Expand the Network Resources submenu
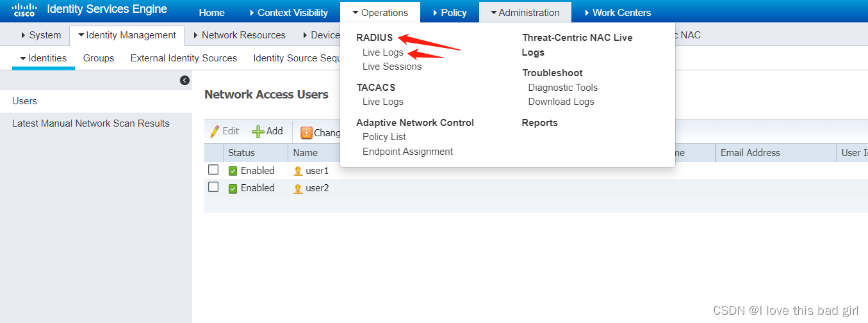The height and width of the screenshot is (323, 868). (239, 35)
